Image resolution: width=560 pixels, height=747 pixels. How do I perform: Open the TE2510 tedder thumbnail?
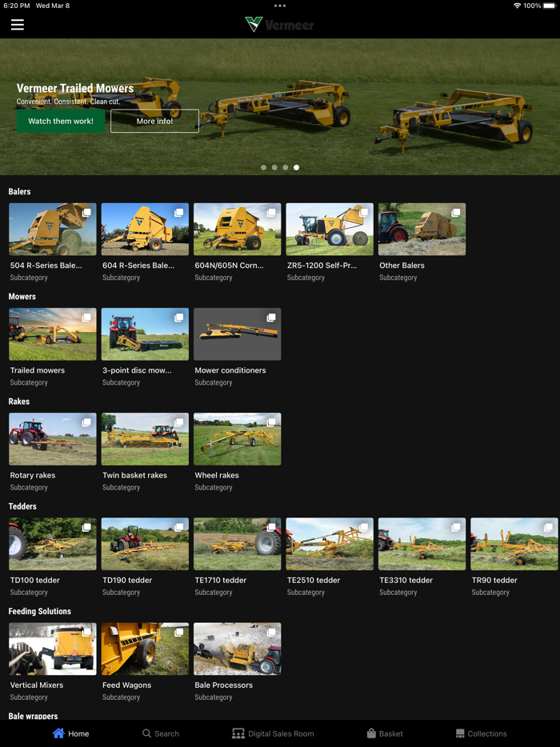point(330,544)
